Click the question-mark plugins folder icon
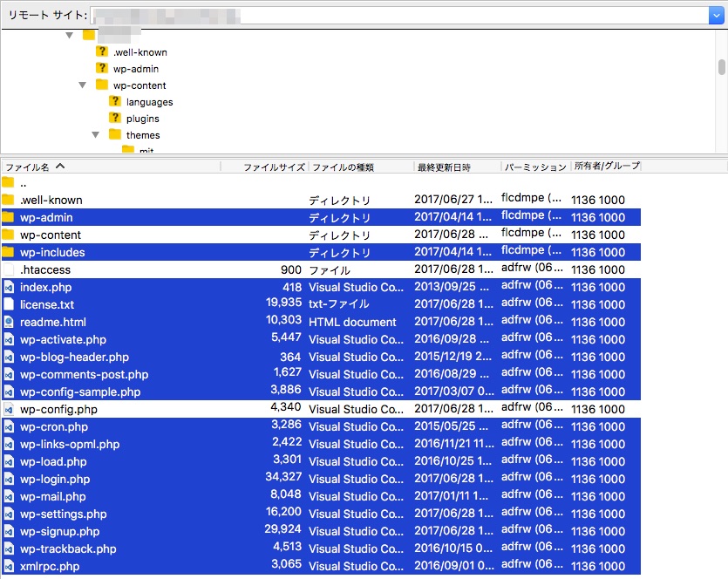 [114, 118]
